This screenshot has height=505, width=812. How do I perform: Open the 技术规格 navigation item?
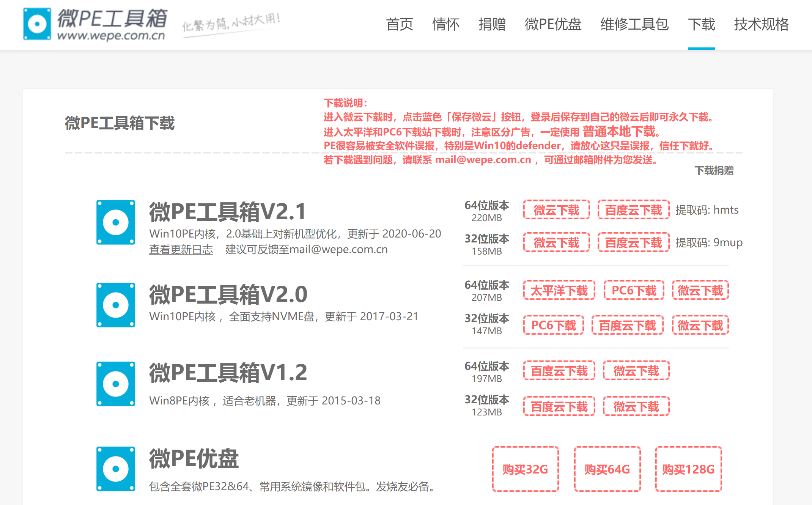point(762,24)
